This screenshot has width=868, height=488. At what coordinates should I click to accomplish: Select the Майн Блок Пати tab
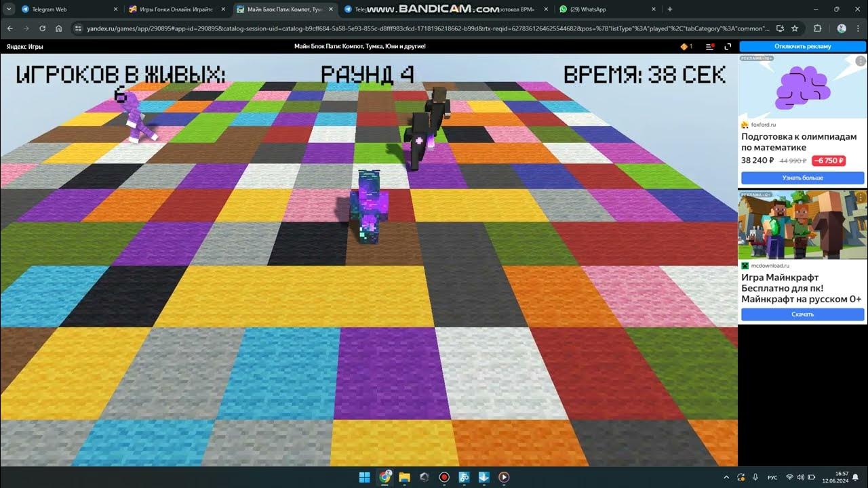pos(285,9)
